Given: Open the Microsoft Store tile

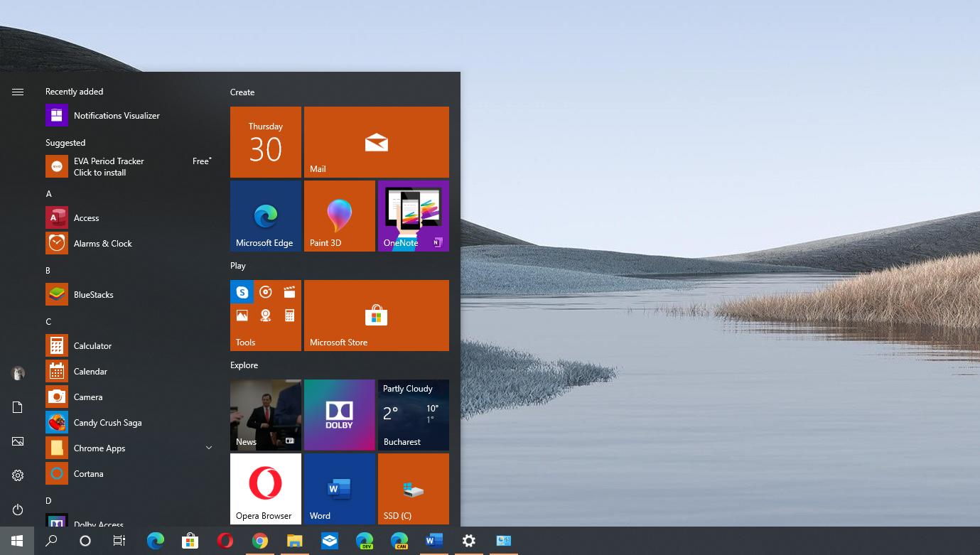Looking at the screenshot, I should point(377,316).
